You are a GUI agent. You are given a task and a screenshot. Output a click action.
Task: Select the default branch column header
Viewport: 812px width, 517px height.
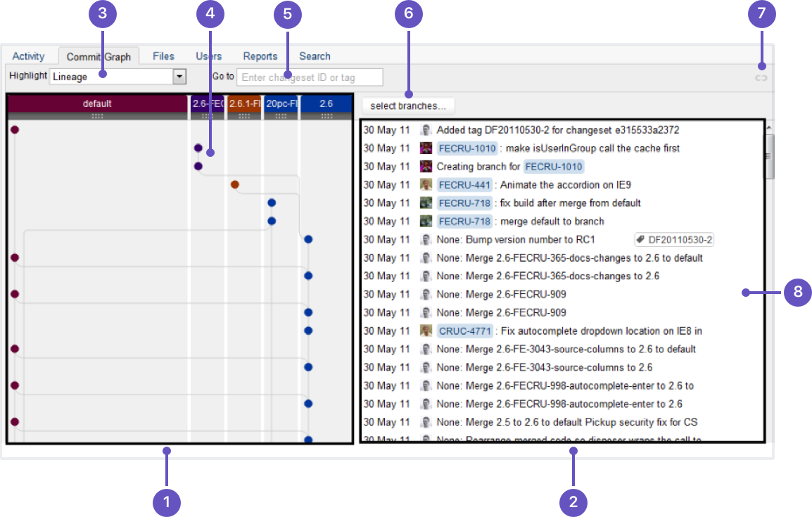coord(97,103)
